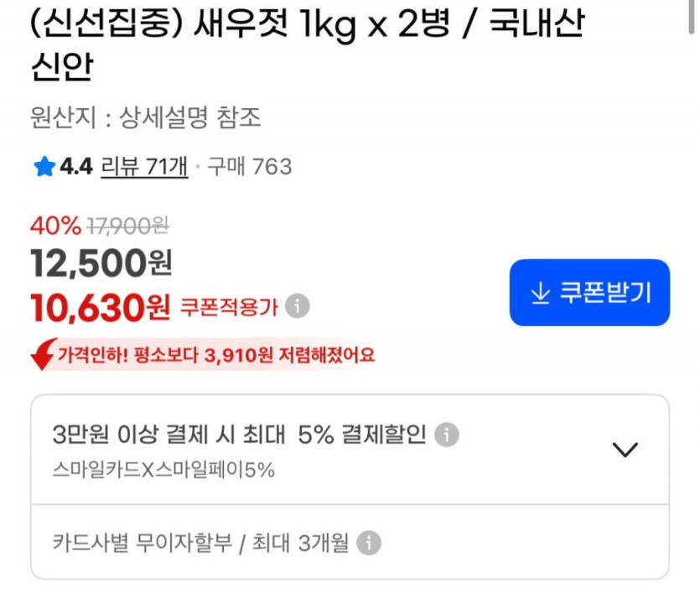Click the 40% discount rate
This screenshot has width=700, height=593.
[x=55, y=226]
